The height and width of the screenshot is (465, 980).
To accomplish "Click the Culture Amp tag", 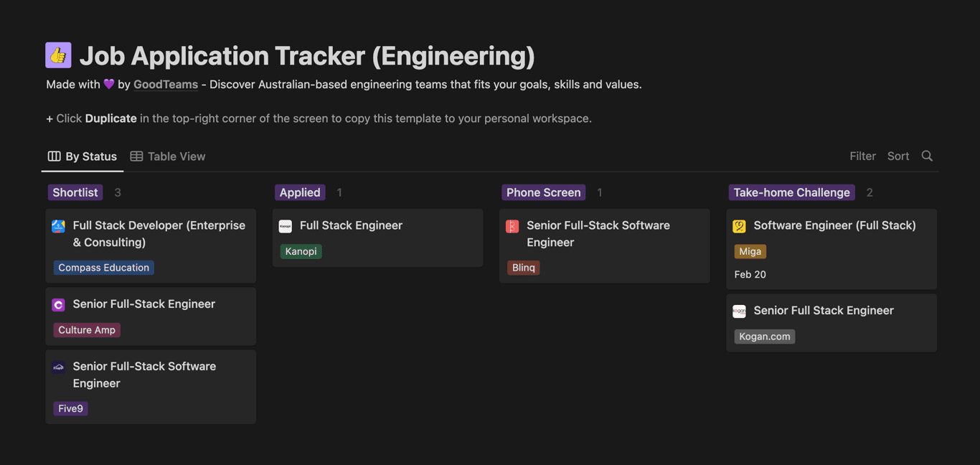I will coord(87,330).
